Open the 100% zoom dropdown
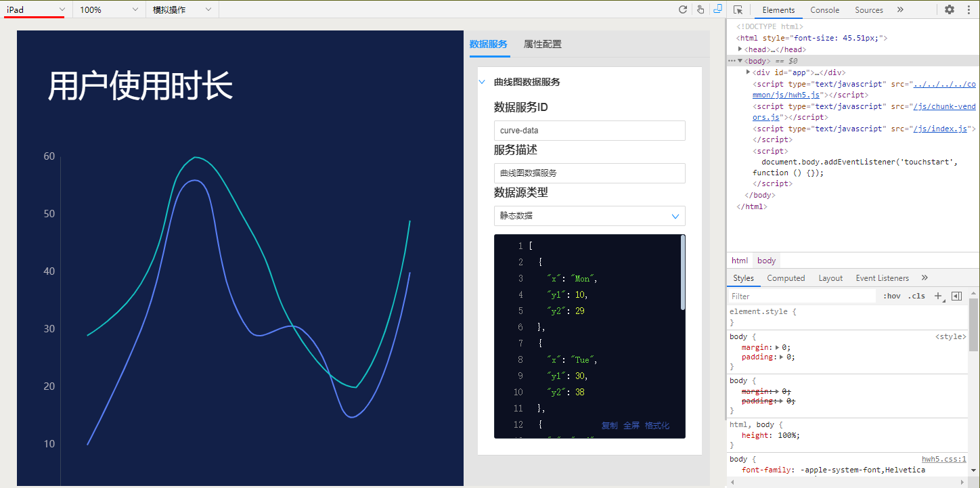The image size is (980, 488). click(x=109, y=9)
